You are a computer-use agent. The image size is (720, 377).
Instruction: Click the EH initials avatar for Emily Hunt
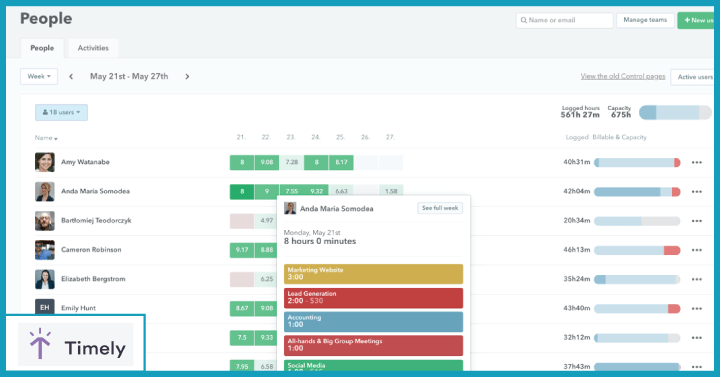(x=45, y=307)
